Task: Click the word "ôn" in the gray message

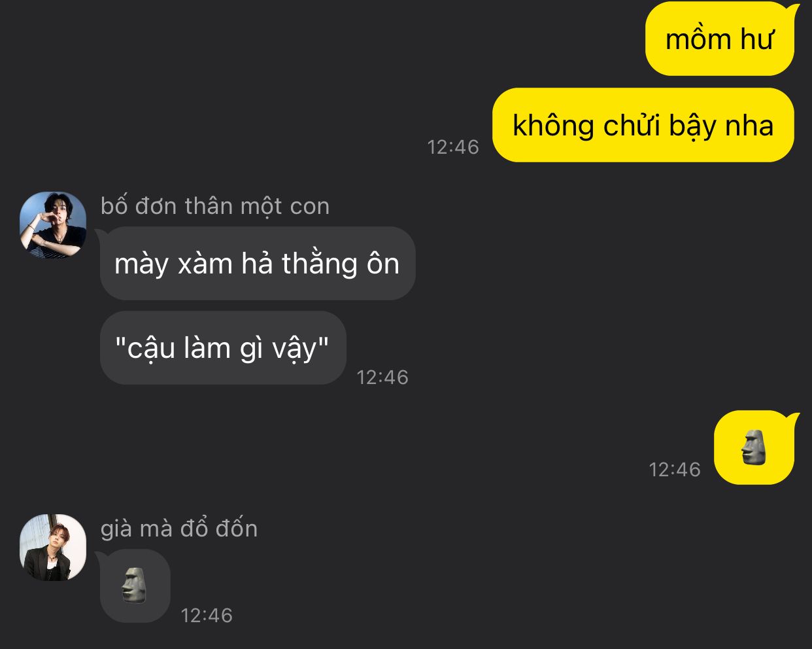Action: click(x=382, y=262)
